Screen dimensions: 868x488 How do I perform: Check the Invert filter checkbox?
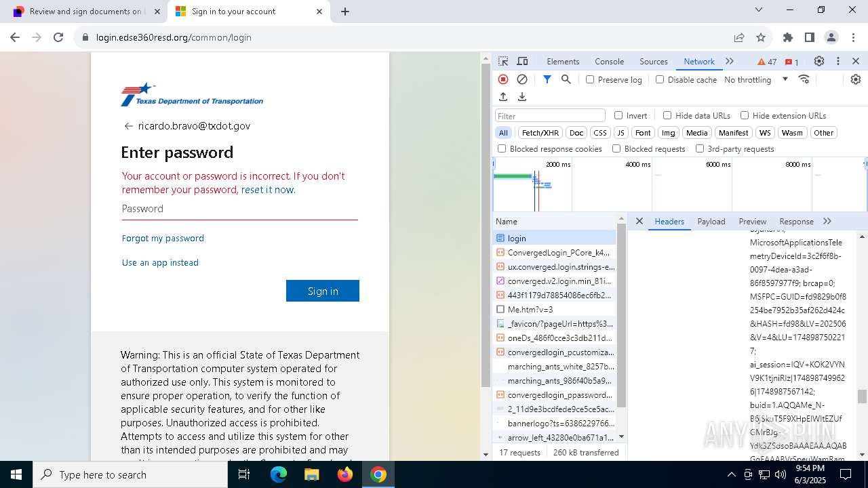pyautogui.click(x=618, y=115)
